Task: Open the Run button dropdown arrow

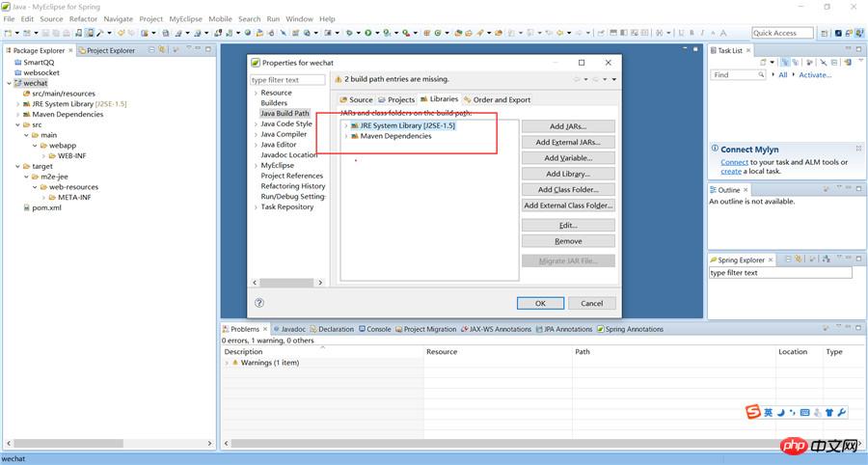Action: point(376,33)
